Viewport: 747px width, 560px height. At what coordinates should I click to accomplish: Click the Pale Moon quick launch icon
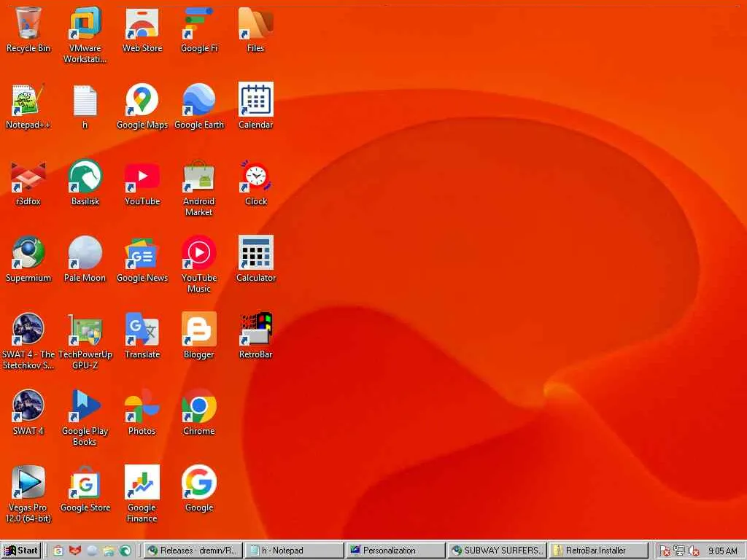click(92, 551)
